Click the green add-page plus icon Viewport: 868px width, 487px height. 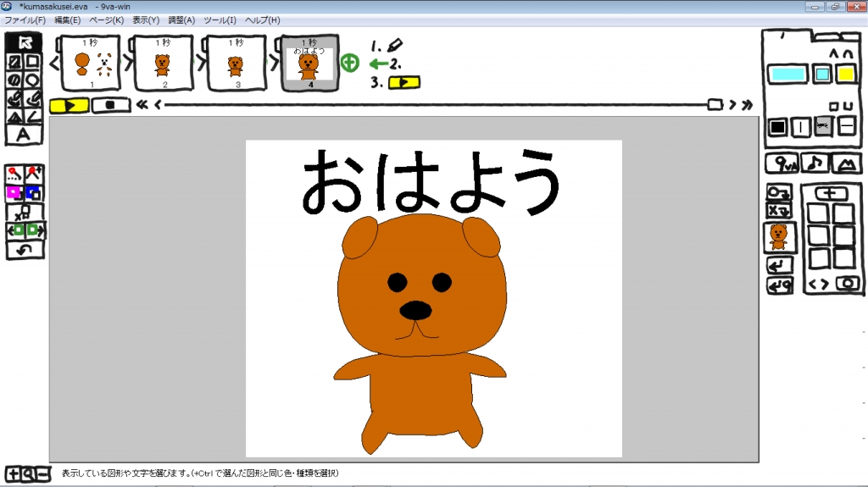click(x=350, y=63)
